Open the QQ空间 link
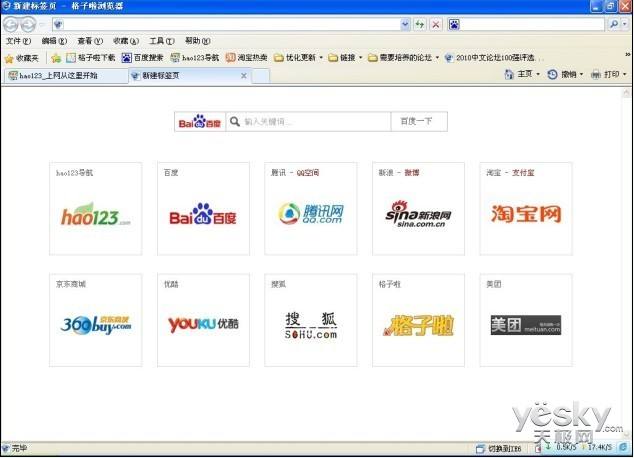 (308, 173)
